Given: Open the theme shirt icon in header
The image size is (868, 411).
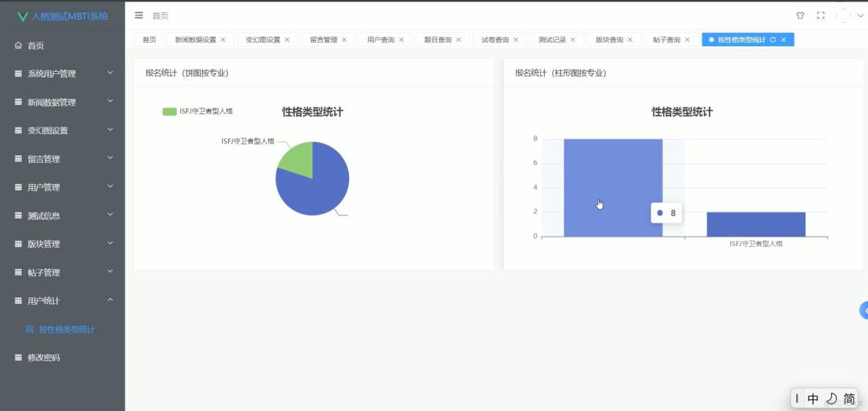Looking at the screenshot, I should [800, 15].
